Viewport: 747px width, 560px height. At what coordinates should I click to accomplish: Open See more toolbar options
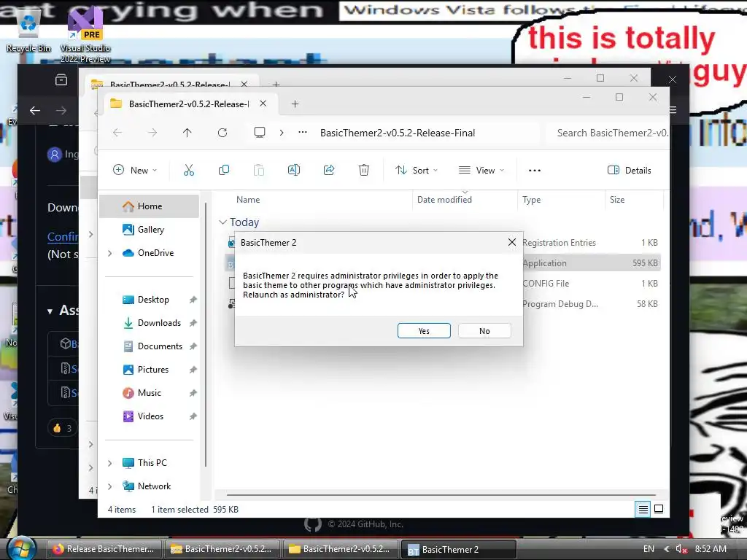pos(535,170)
